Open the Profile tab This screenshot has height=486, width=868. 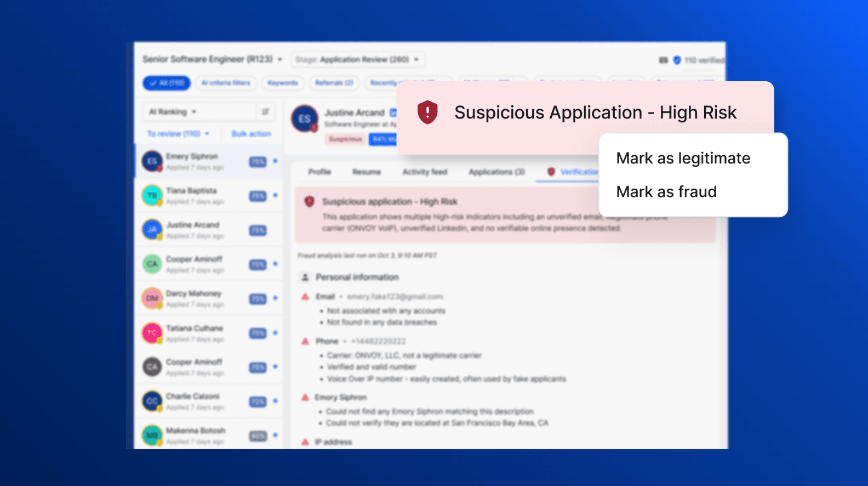pyautogui.click(x=319, y=172)
